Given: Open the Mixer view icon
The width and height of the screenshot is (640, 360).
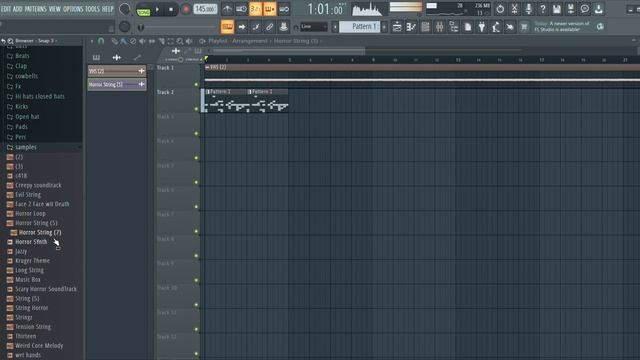Looking at the screenshot, I should pyautogui.click(x=440, y=27).
